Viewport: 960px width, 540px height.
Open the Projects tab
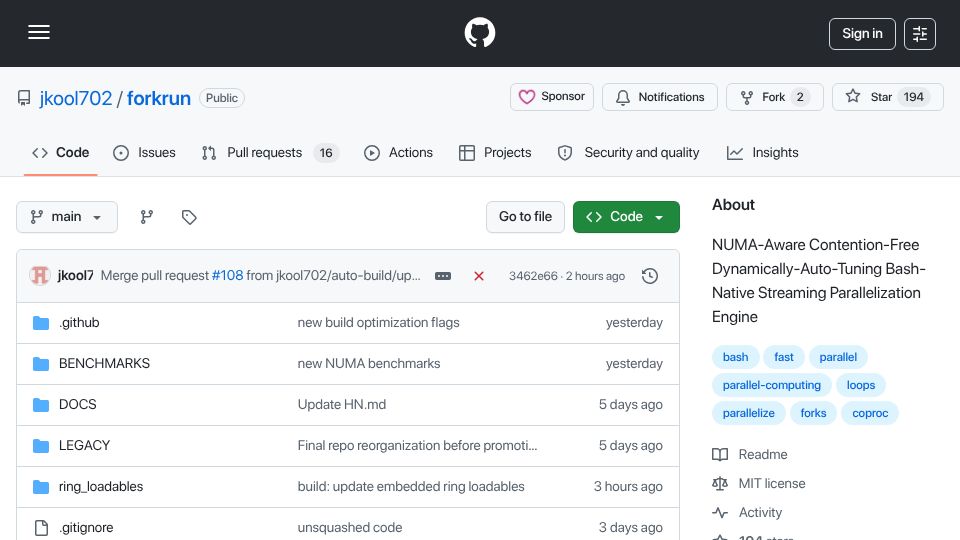click(495, 152)
